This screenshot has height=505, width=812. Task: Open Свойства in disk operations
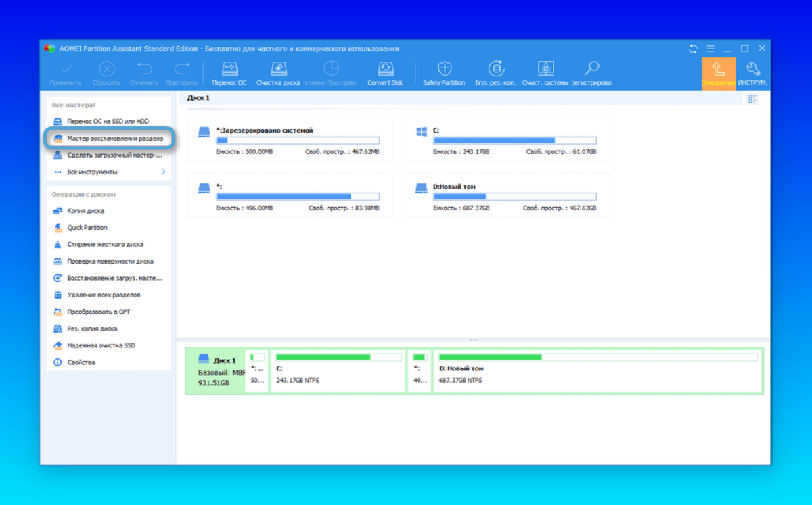click(x=108, y=362)
